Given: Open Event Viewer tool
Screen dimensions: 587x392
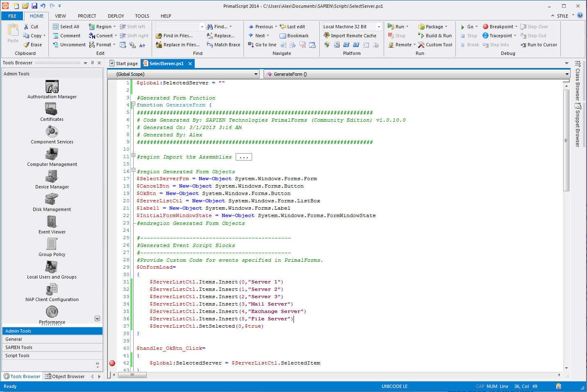Looking at the screenshot, I should coord(52,224).
